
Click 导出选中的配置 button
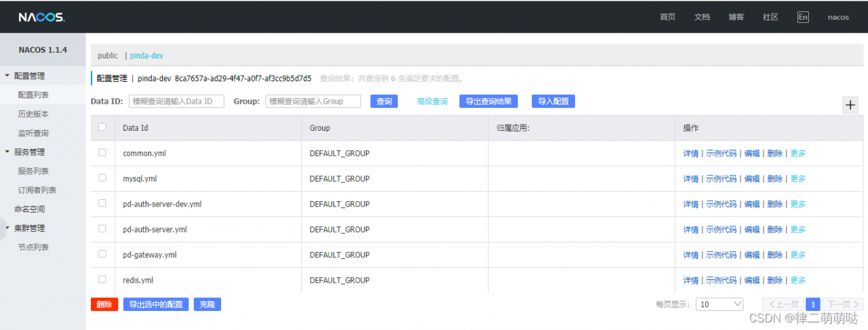click(x=156, y=304)
